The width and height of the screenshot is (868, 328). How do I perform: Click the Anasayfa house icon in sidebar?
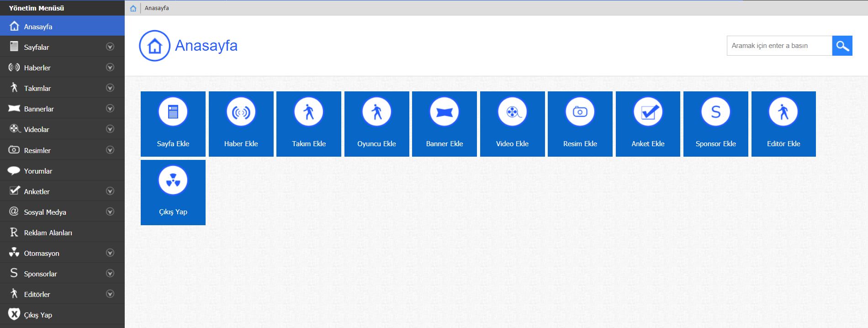point(14,26)
